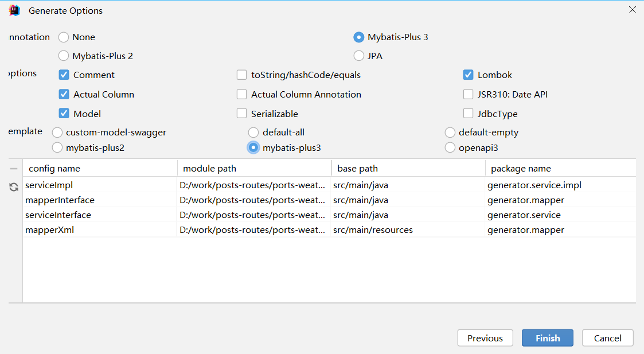Click the IntelliJ logo in title bar
644x354 pixels.
[x=14, y=10]
